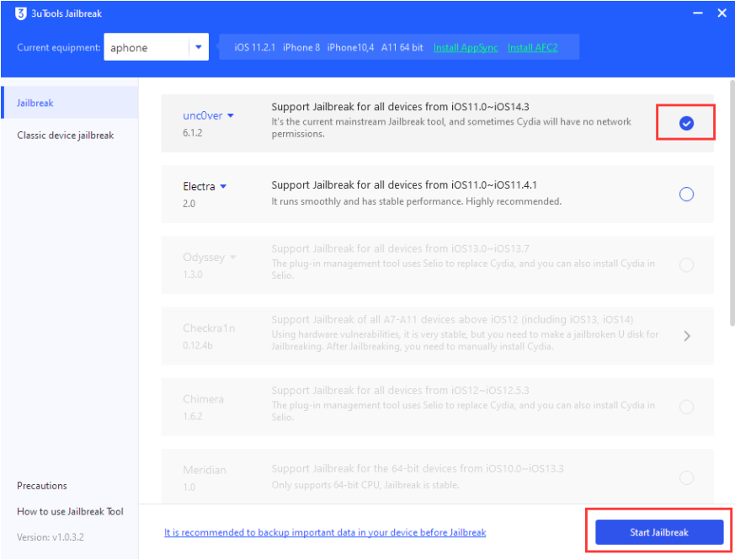Choose the Meridian radio button
Image resolution: width=735 pixels, height=560 pixels.
686,477
